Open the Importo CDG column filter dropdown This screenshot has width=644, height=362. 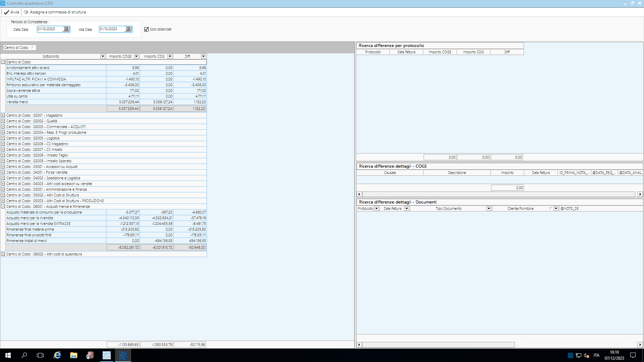point(170,56)
